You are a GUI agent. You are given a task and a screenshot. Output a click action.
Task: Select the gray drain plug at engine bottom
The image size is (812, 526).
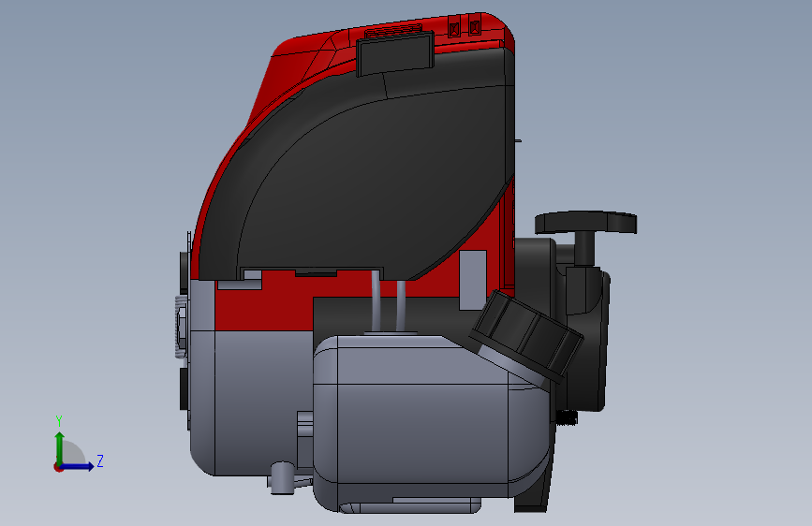point(283,477)
